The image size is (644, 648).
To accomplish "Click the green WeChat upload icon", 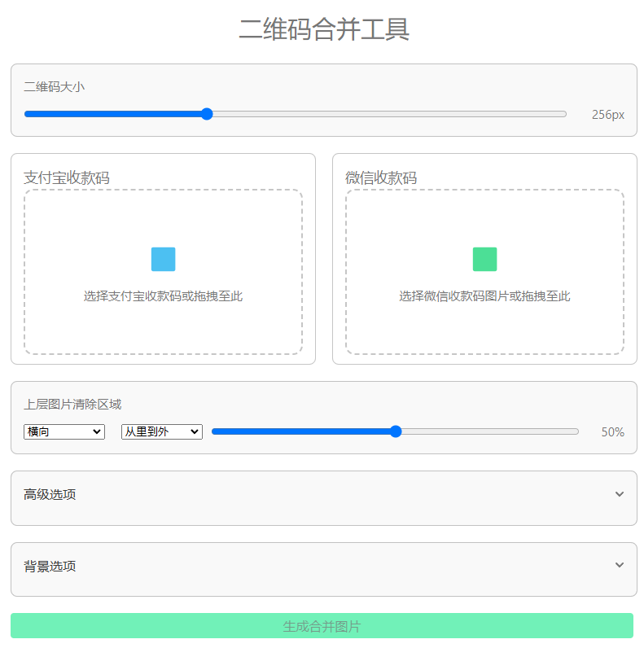I will (x=484, y=259).
